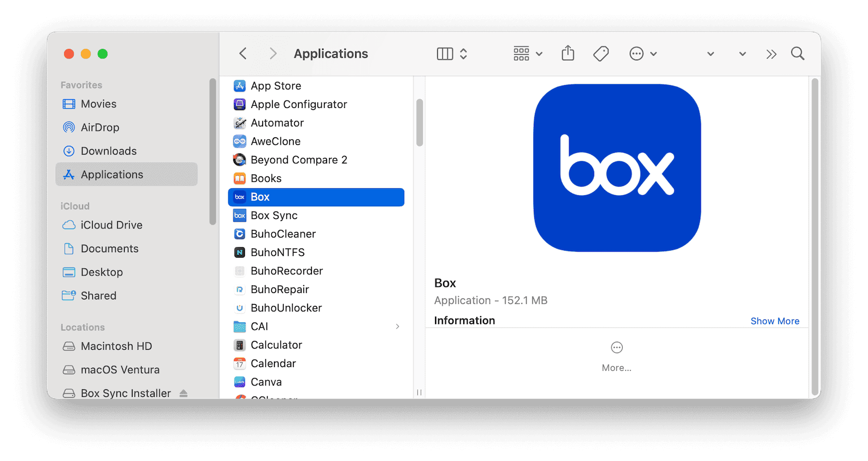Click the Share toolbar icon

(x=568, y=53)
